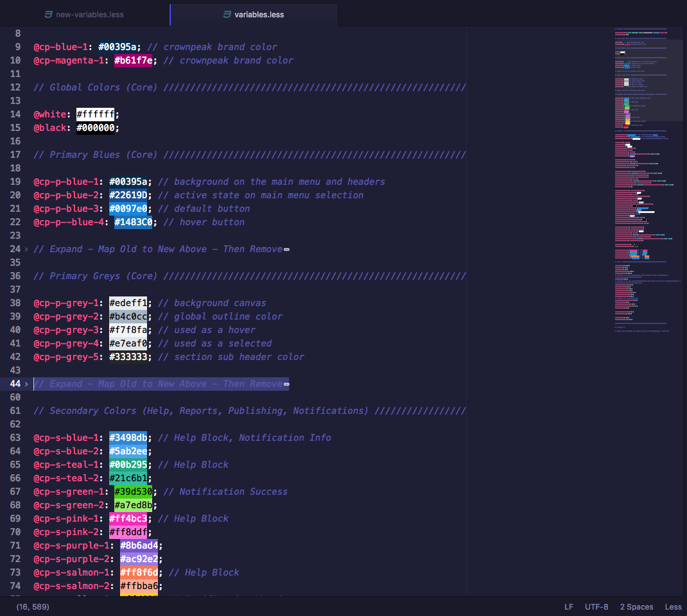Open the UTF-8 encoding selector
687x616 pixels.
596,607
